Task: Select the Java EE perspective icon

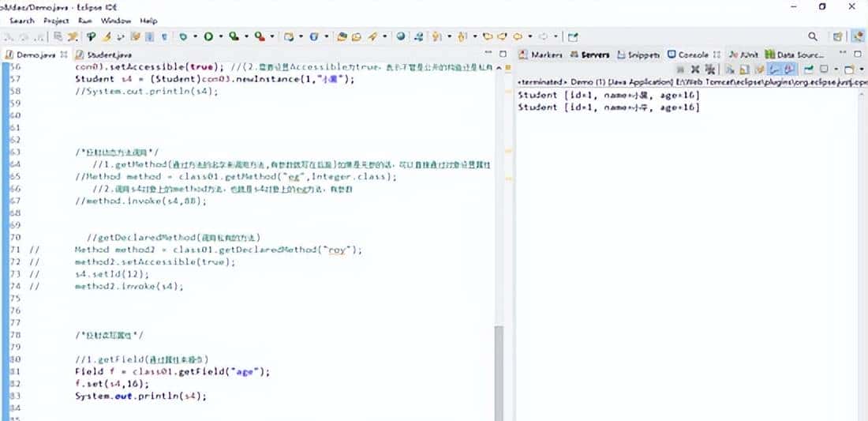Action: pyautogui.click(x=858, y=36)
